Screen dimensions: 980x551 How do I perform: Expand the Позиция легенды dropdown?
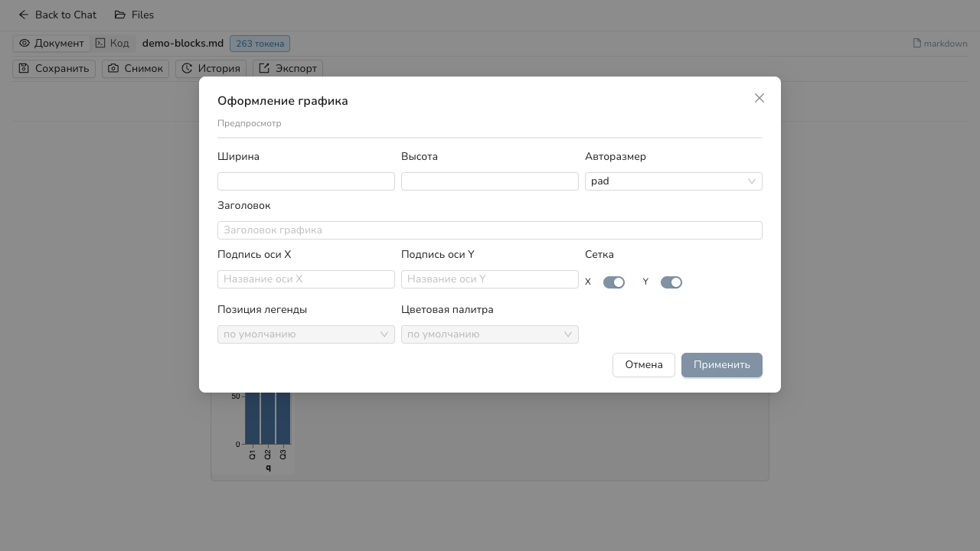[x=306, y=334]
